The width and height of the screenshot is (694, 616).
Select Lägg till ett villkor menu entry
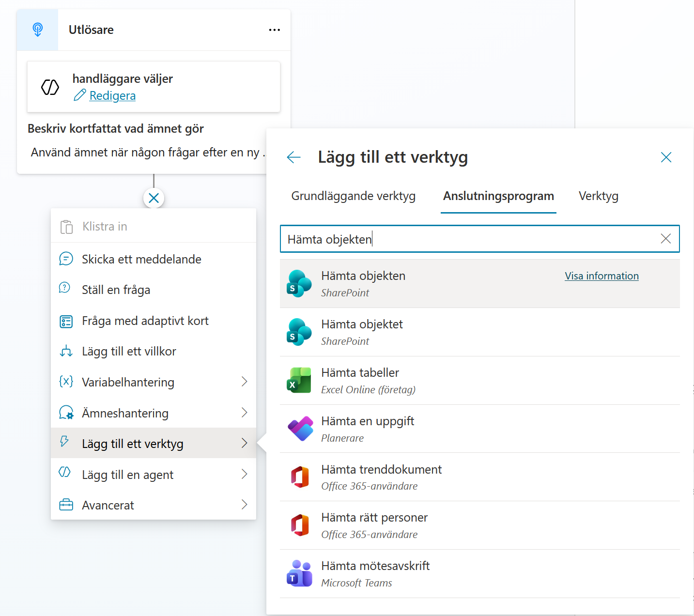154,351
